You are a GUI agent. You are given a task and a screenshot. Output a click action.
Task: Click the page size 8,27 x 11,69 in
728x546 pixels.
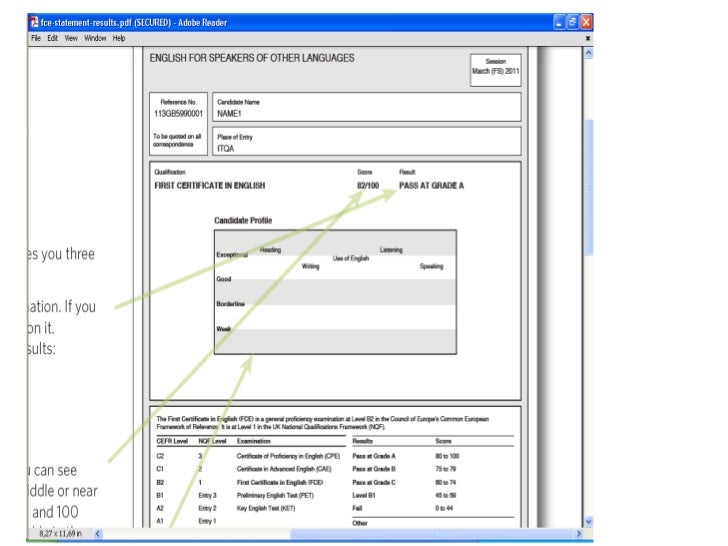[x=60, y=533]
